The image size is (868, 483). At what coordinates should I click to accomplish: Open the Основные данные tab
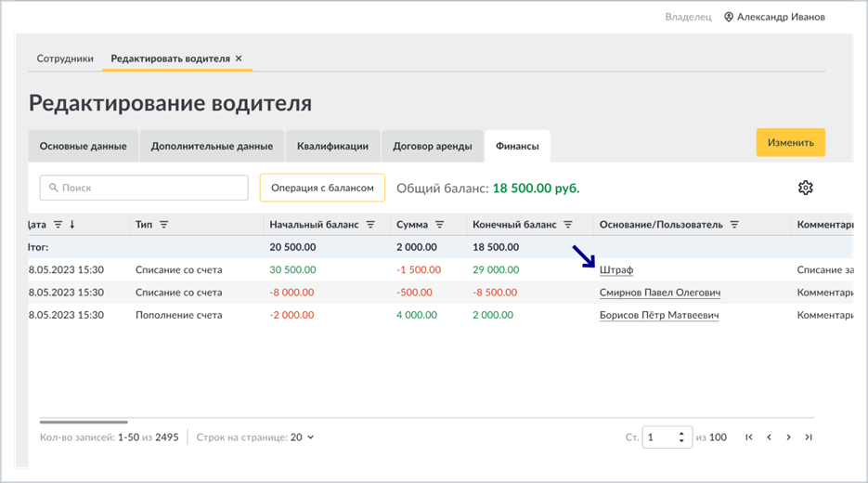coord(83,146)
